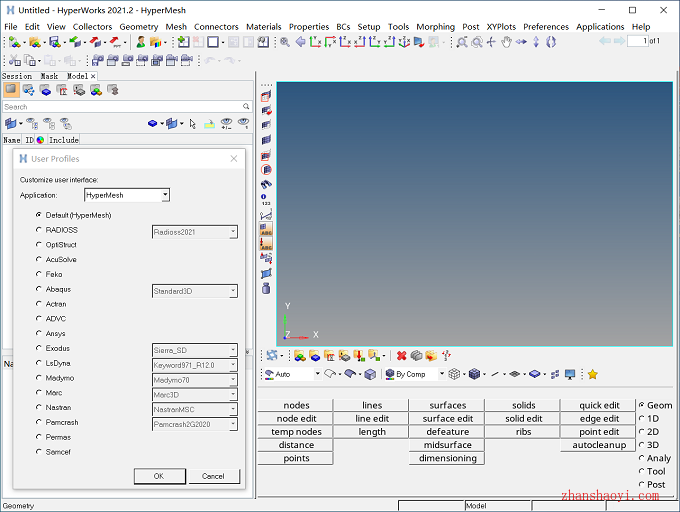Select the XY Top Plane View icon
Viewport: 680px width, 512px height.
[x=315, y=42]
